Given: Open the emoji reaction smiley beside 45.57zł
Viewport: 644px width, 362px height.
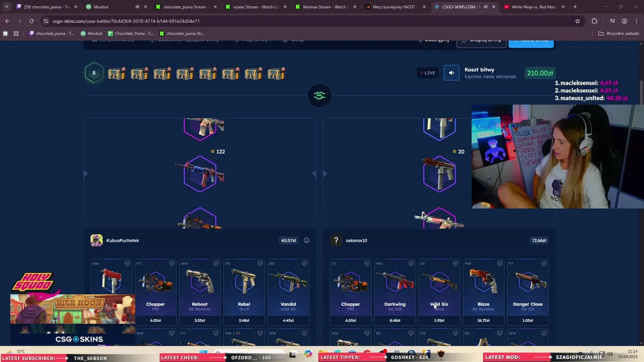Looking at the screenshot, I should [x=306, y=240].
